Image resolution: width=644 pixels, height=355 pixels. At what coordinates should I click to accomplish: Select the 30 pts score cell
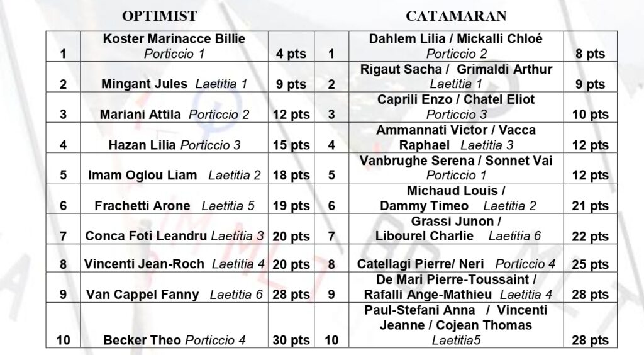tap(291, 325)
